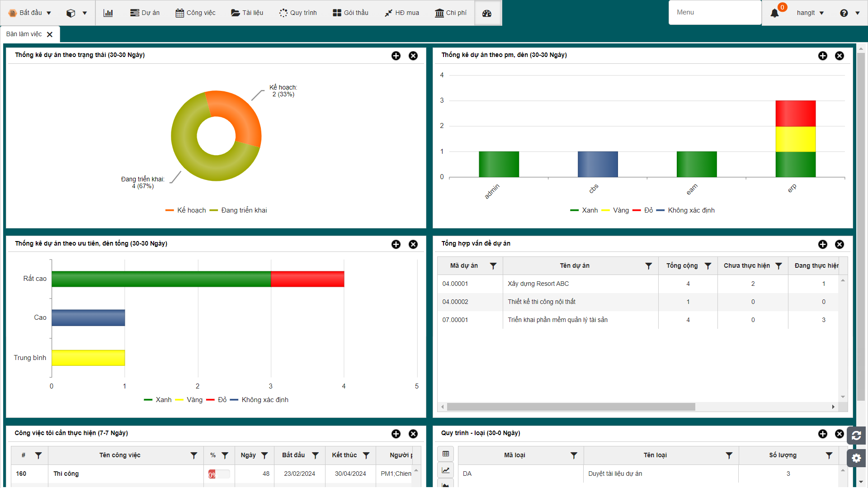Click plus icon on Quy trình - loại panel
This screenshot has width=868, height=488.
[823, 434]
